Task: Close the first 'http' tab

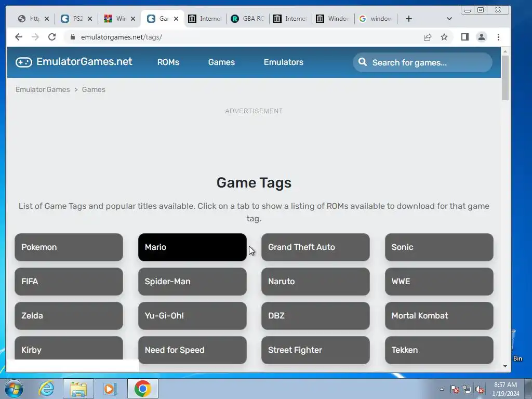Action: 47,19
